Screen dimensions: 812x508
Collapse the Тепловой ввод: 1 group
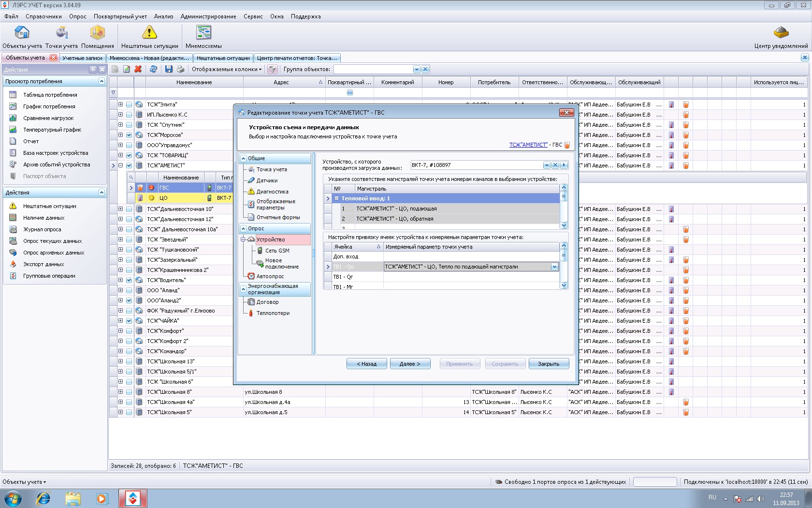coord(337,198)
